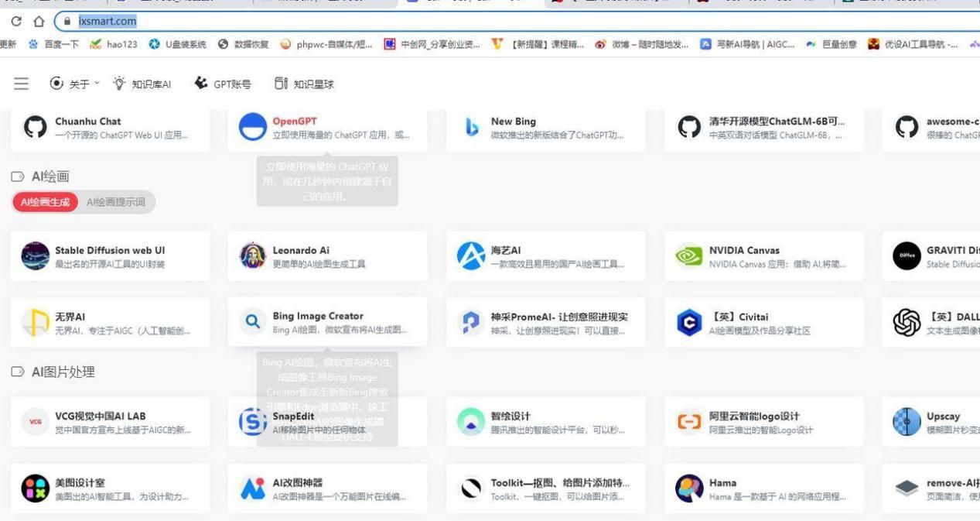Click the SnapEdit logo icon
The height and width of the screenshot is (521, 980).
[253, 422]
